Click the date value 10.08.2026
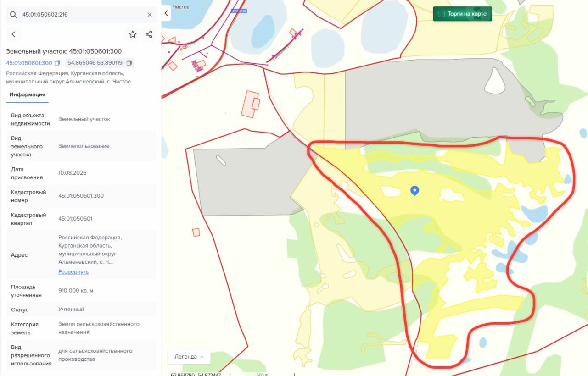The image size is (588, 376). pos(72,173)
